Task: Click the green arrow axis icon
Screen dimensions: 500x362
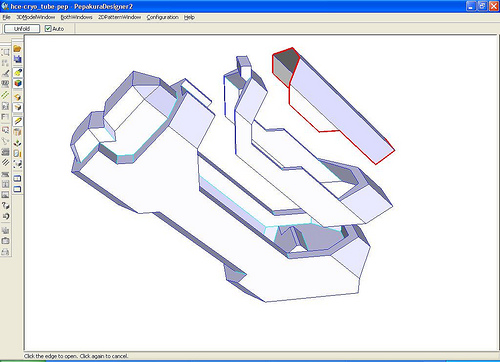Action: [x=18, y=143]
